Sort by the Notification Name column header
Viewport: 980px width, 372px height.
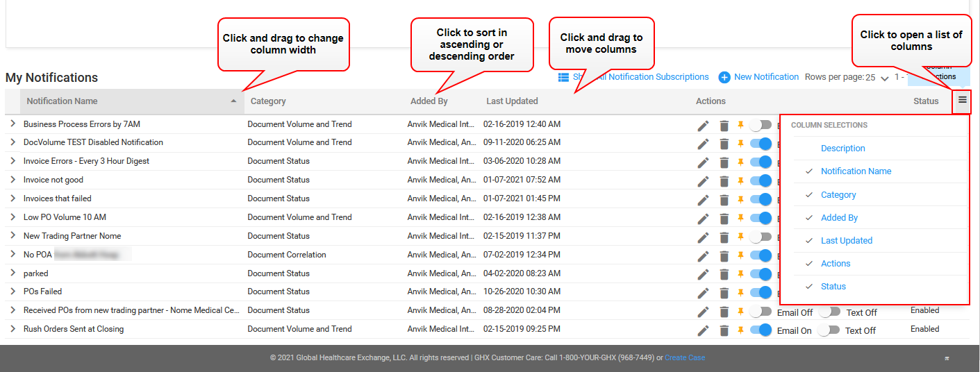(63, 101)
